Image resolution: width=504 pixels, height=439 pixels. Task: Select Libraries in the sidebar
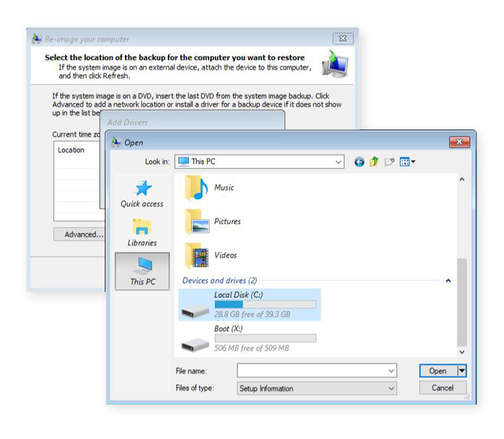point(142,232)
